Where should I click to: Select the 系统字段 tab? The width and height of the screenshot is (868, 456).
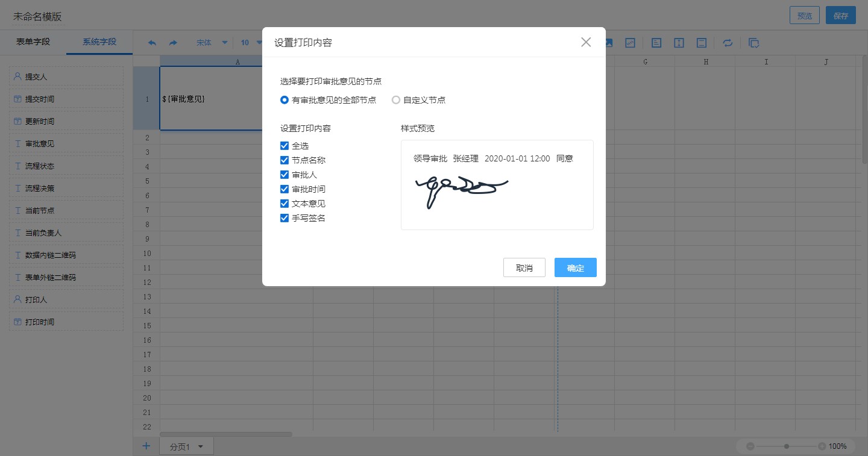pos(99,42)
